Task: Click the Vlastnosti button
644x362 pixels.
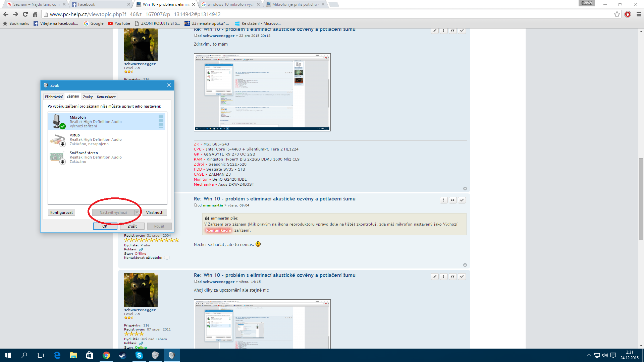Action: (155, 213)
